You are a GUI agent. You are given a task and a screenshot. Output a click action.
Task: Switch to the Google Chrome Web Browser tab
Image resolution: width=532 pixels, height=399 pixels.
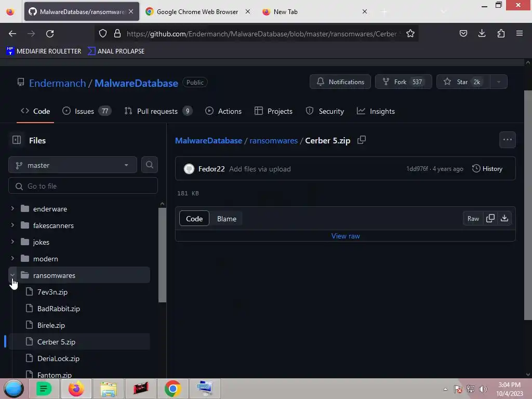coord(197,11)
